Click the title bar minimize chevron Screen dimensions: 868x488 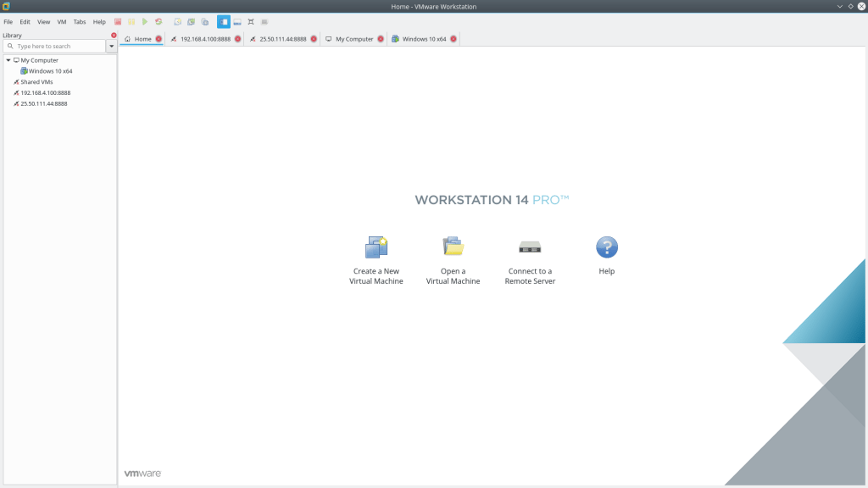pyautogui.click(x=840, y=6)
